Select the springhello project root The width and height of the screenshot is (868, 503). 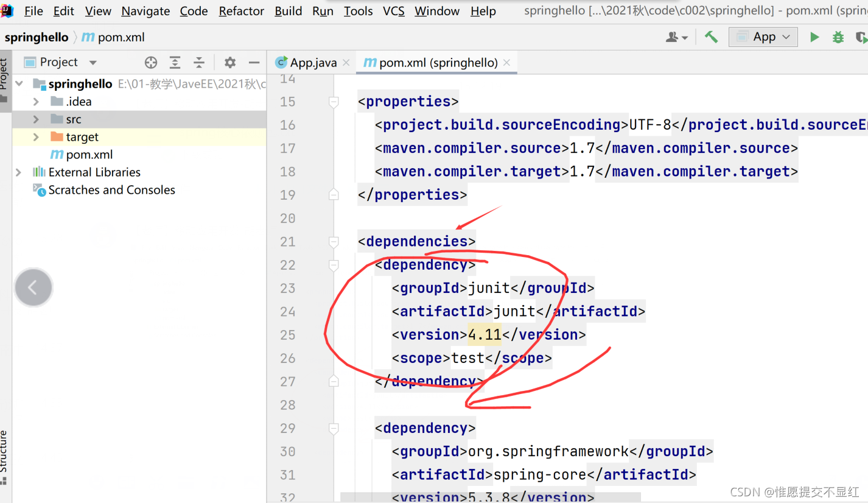80,84
